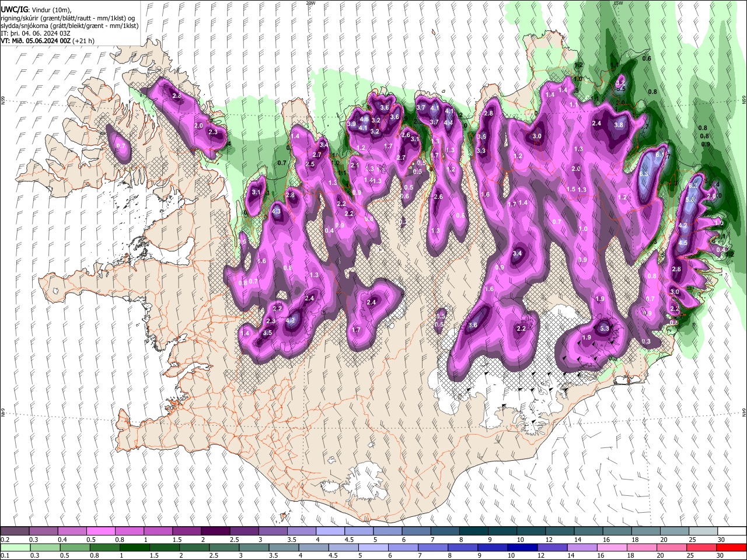The image size is (747, 560).
Task: Click the IT: þri. 04. 06. 2024 03Z line
Action: 36,33
